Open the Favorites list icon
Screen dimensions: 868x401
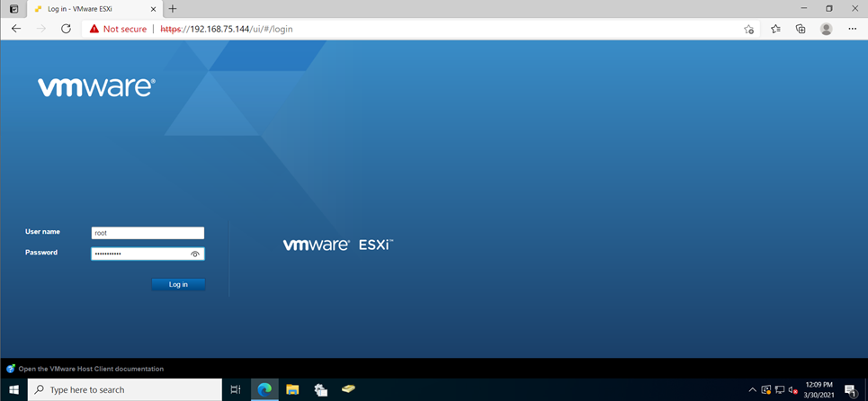(x=775, y=29)
